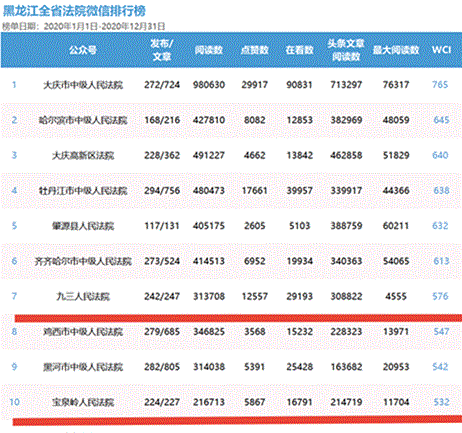Click the WCI column header

point(441,50)
